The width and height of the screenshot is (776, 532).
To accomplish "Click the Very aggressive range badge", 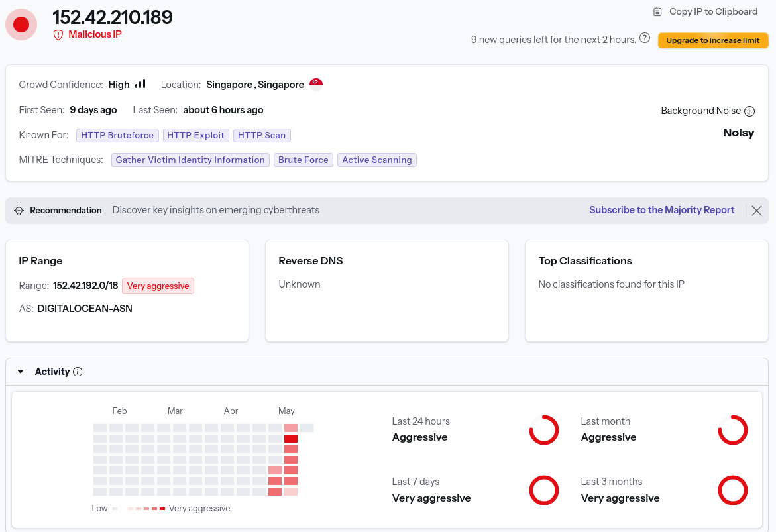I will [x=158, y=286].
